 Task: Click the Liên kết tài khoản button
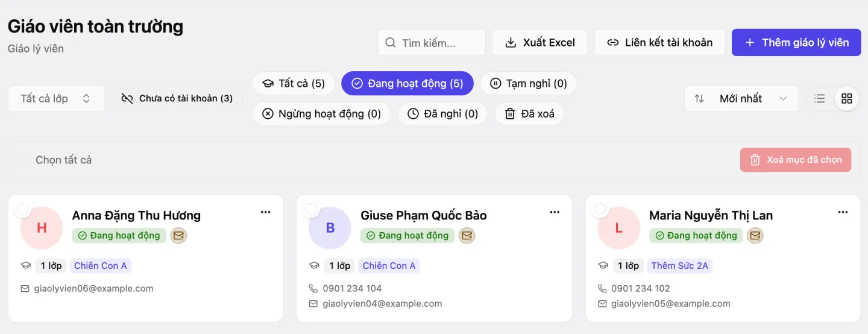pyautogui.click(x=660, y=43)
